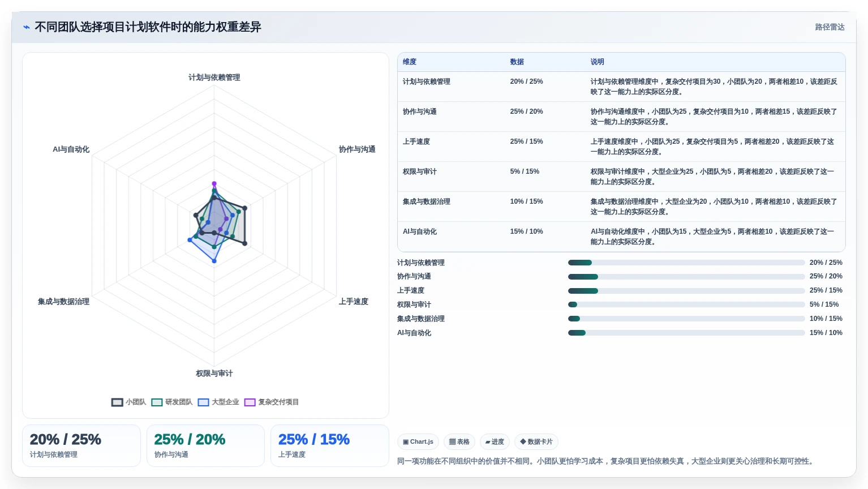Screen dimensions: 868x489
Task: Click the 路径雷达 label in the header
Action: click(x=830, y=27)
